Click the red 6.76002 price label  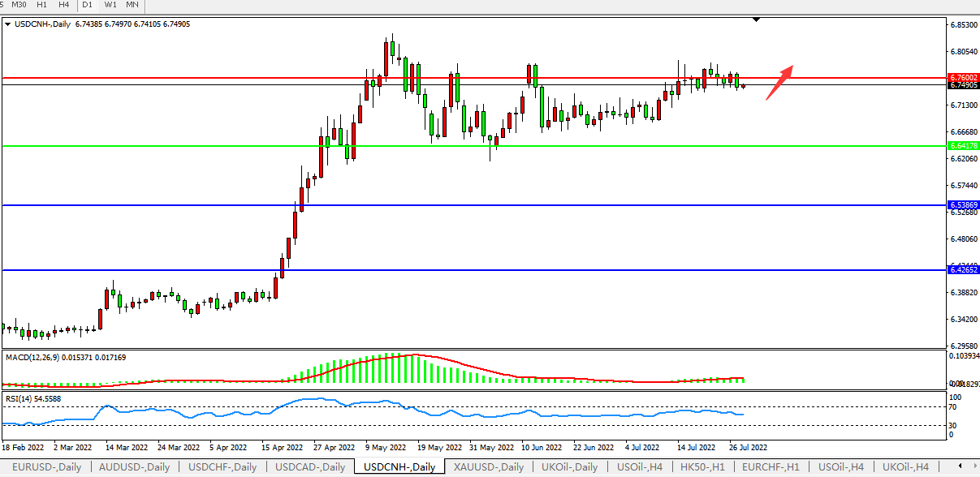click(x=963, y=78)
